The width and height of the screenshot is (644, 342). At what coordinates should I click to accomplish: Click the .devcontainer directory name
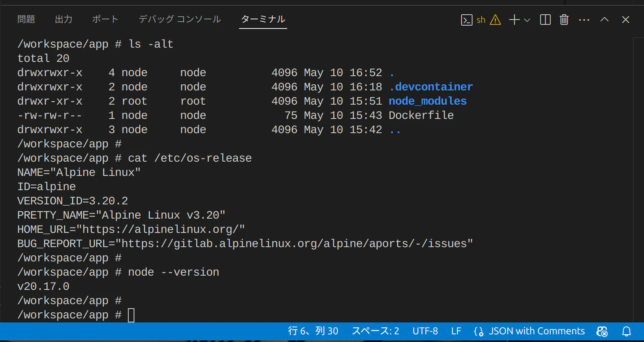click(431, 87)
